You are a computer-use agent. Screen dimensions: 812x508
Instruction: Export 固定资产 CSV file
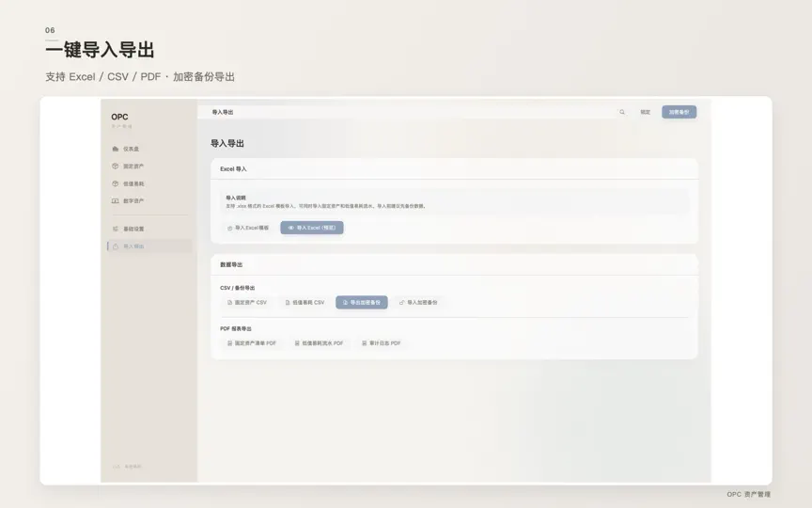tap(247, 302)
